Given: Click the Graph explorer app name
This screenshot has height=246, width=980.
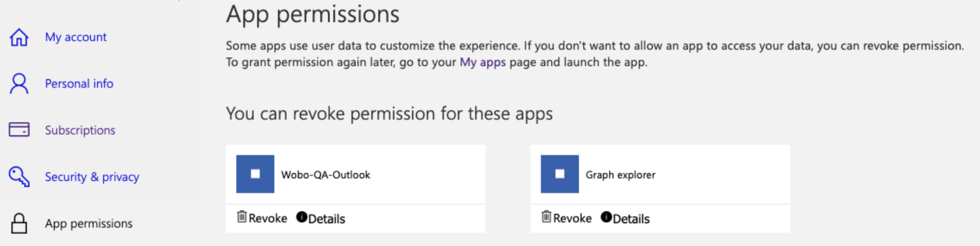Looking at the screenshot, I should 620,175.
